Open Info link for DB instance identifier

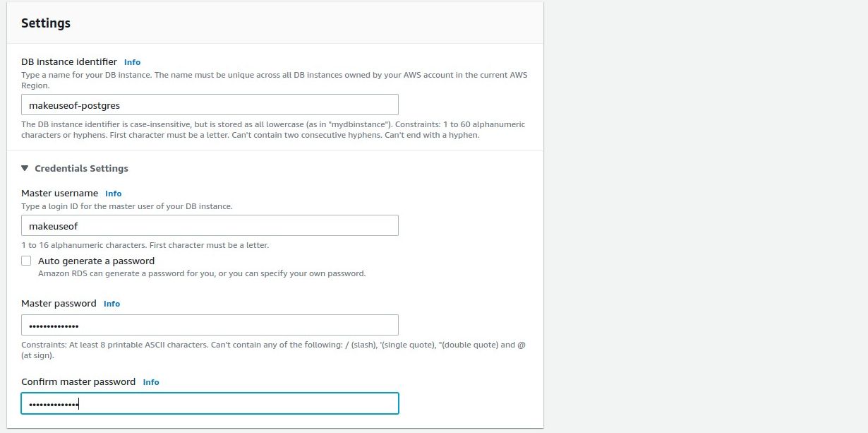click(132, 62)
